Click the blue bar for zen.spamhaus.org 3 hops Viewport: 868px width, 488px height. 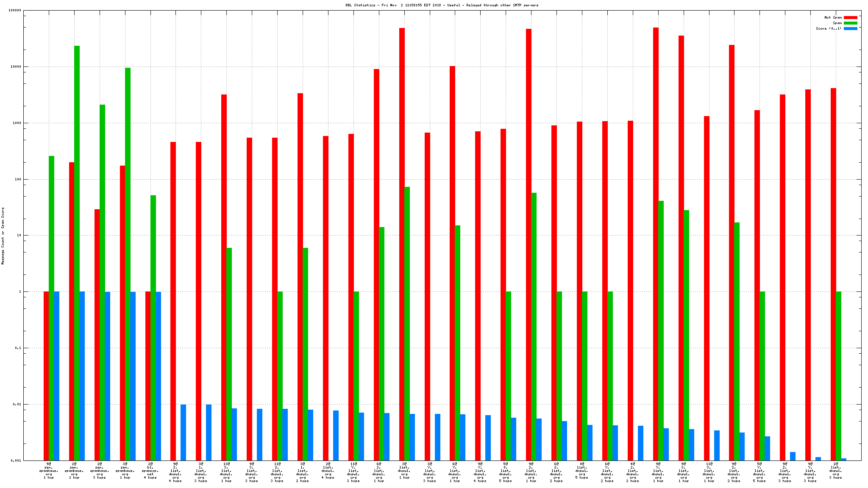pos(107,373)
